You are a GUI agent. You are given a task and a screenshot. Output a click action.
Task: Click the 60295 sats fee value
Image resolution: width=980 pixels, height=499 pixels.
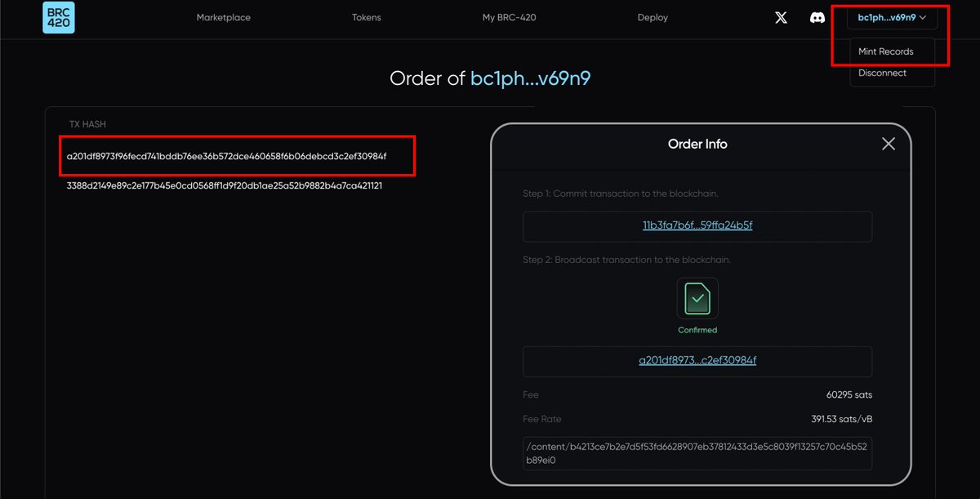[x=849, y=394]
